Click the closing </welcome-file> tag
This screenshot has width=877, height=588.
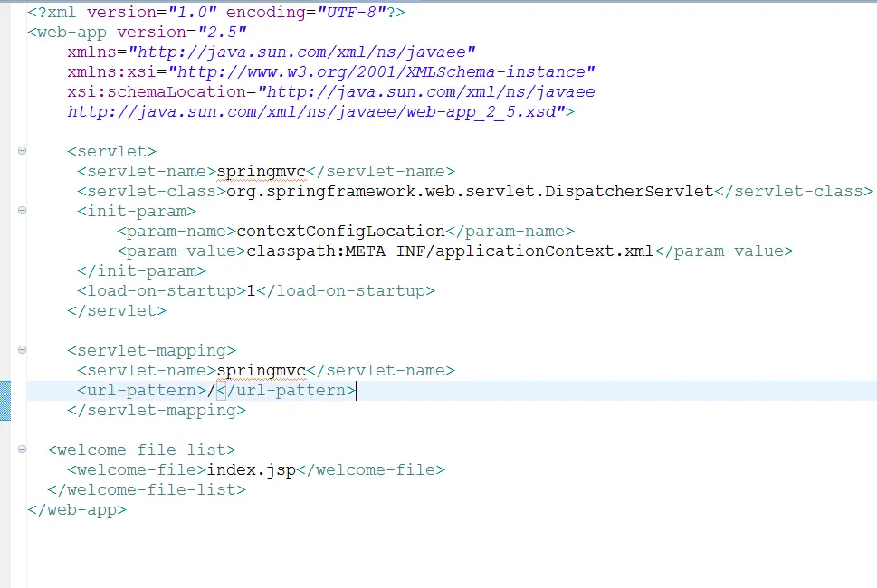tap(371, 470)
